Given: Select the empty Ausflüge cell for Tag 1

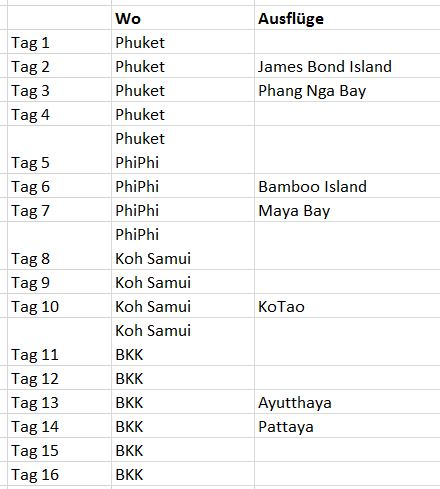Looking at the screenshot, I should pyautogui.click(x=347, y=42).
